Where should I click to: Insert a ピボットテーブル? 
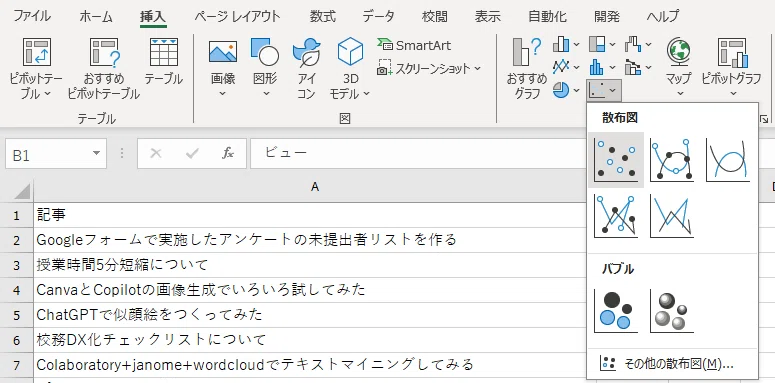(37, 68)
